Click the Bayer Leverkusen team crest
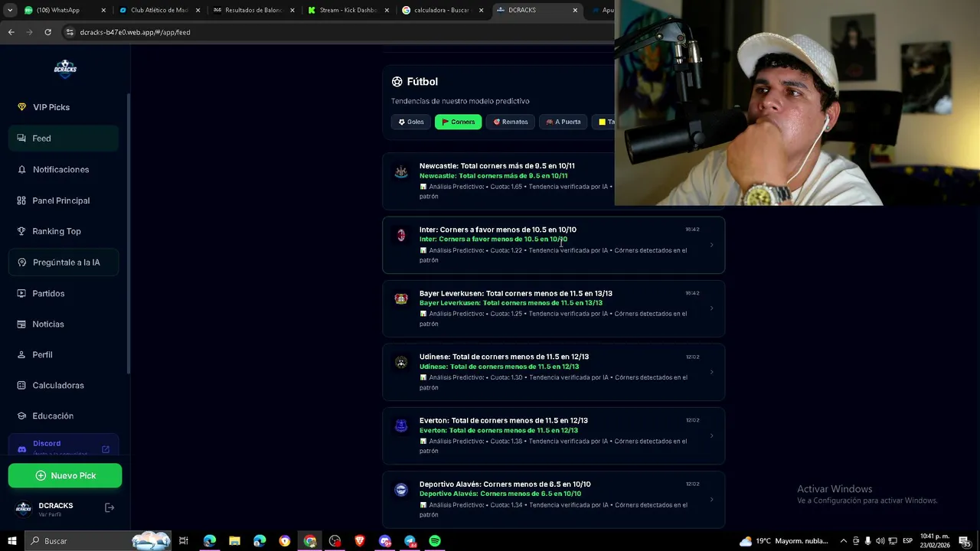This screenshot has height=551, width=980. click(x=401, y=298)
